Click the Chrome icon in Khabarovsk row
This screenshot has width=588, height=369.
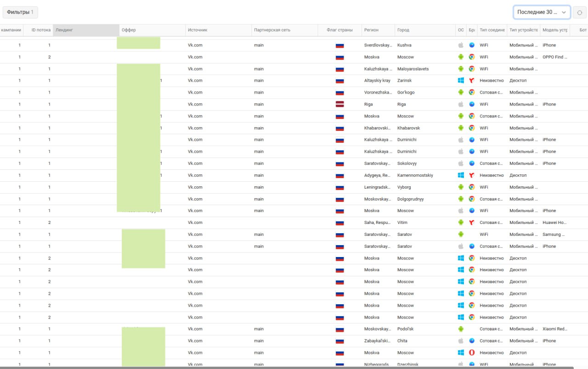pyautogui.click(x=472, y=128)
